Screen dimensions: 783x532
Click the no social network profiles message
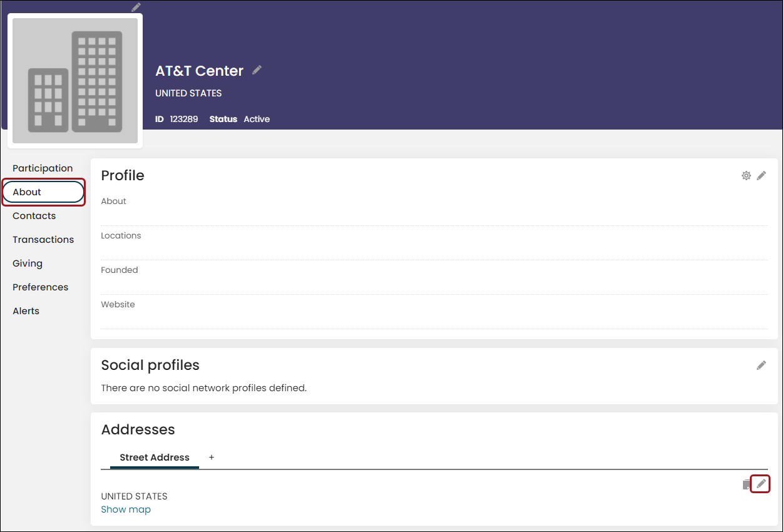pos(204,388)
